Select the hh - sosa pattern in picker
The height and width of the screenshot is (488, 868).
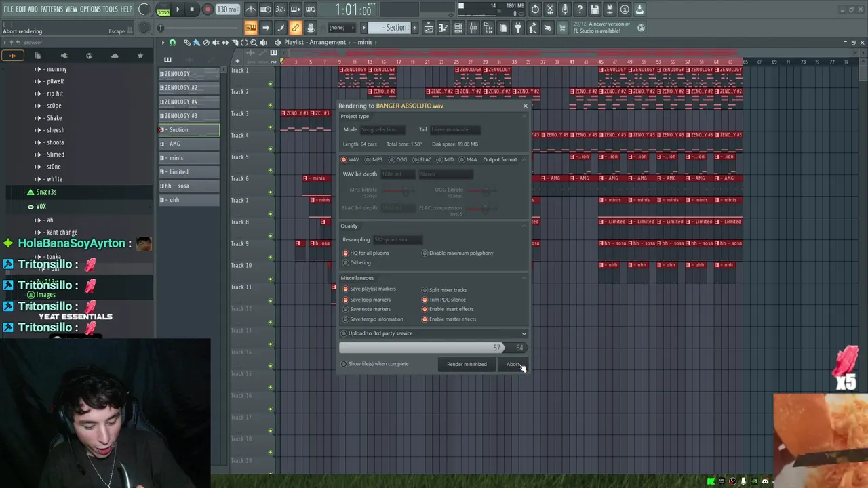189,186
